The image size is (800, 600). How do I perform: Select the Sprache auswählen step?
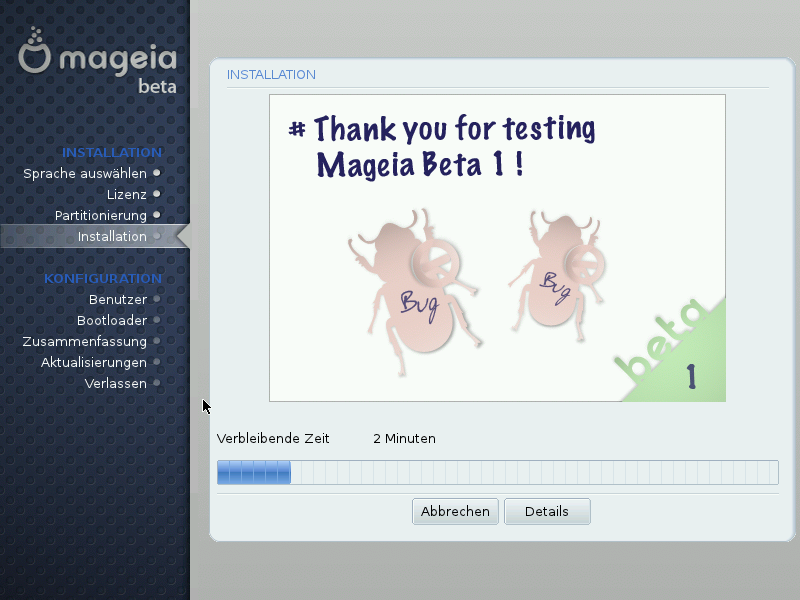[85, 173]
